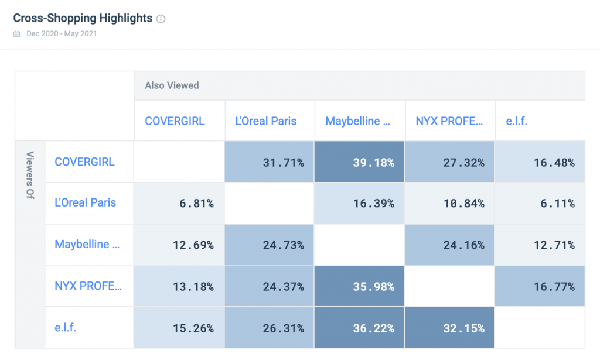Select the L'Oreal Paris row label
The height and width of the screenshot is (364, 600).
[x=84, y=203]
